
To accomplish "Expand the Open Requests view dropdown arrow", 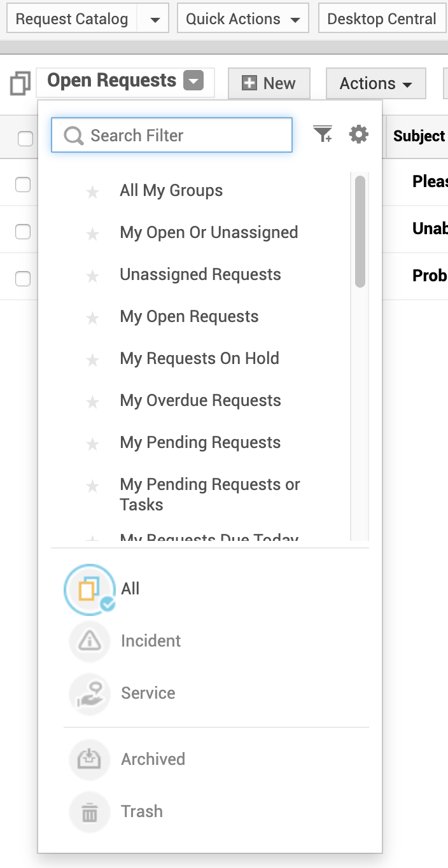I will click(193, 81).
